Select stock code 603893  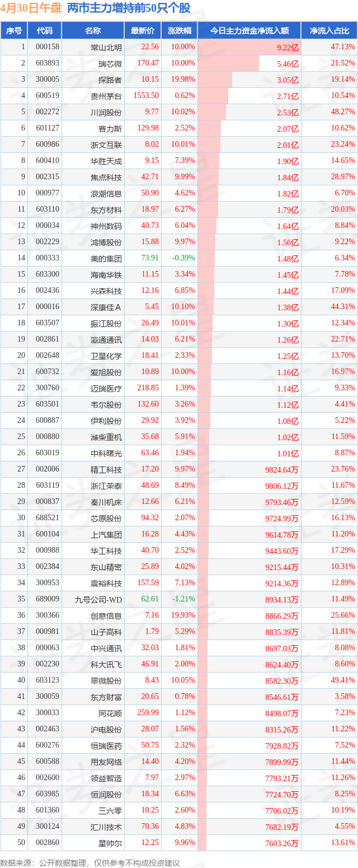[47, 63]
